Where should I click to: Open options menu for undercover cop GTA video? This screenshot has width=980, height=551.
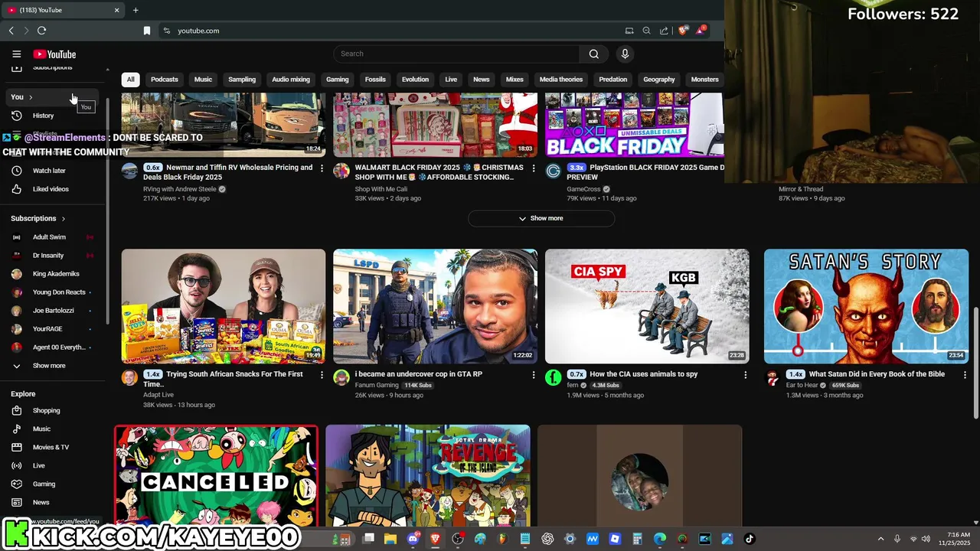534,375
